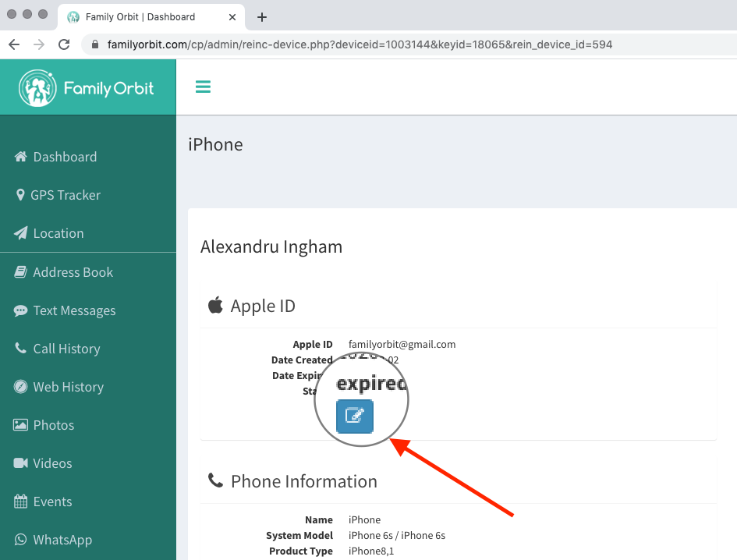Screen dimensions: 737x560
Task: Click the blue edit Apple ID button
Action: 355,416
